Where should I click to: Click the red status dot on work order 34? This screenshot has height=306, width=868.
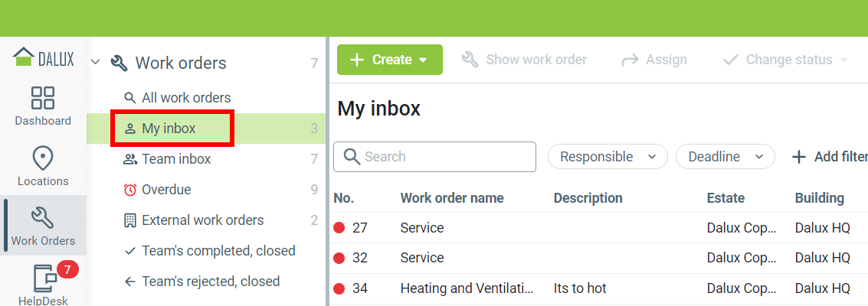[339, 289]
